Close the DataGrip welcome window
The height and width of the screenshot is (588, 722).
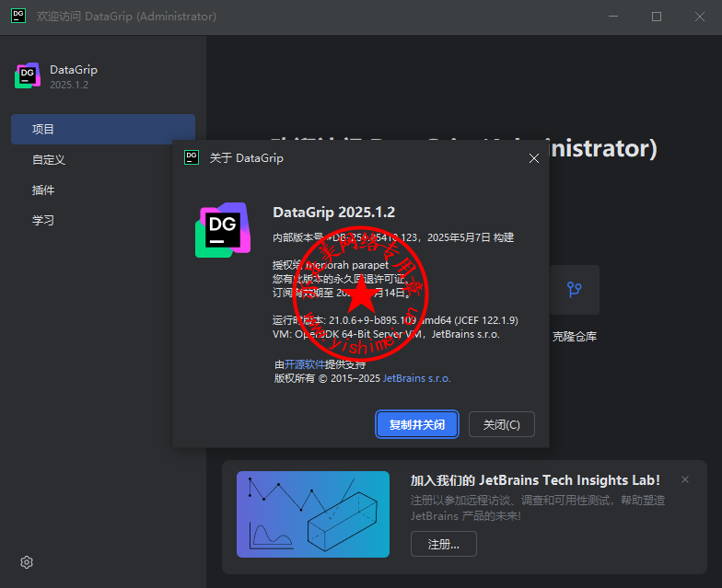pos(700,17)
